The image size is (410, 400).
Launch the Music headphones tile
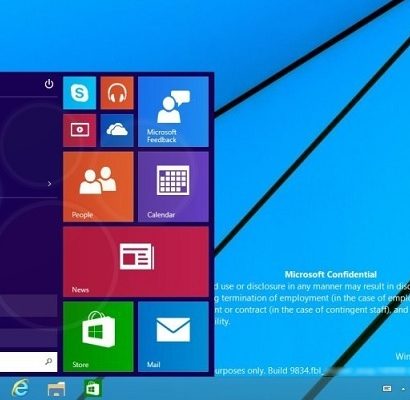click(x=117, y=93)
